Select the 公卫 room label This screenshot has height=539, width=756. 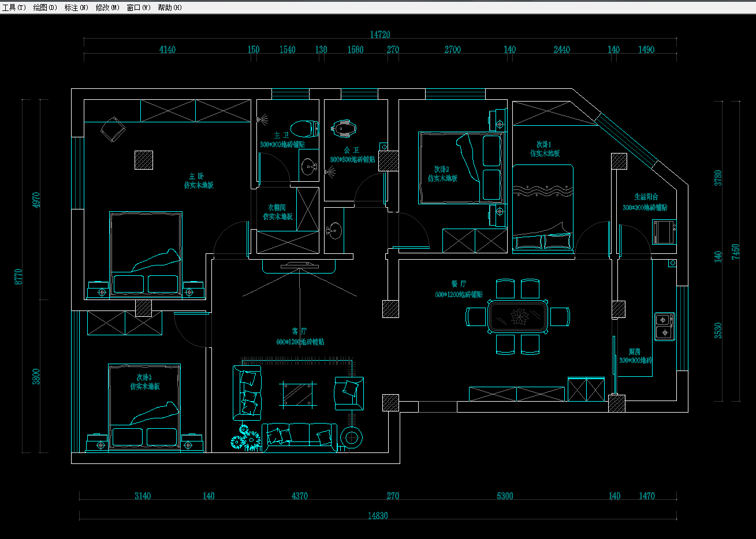click(x=351, y=150)
